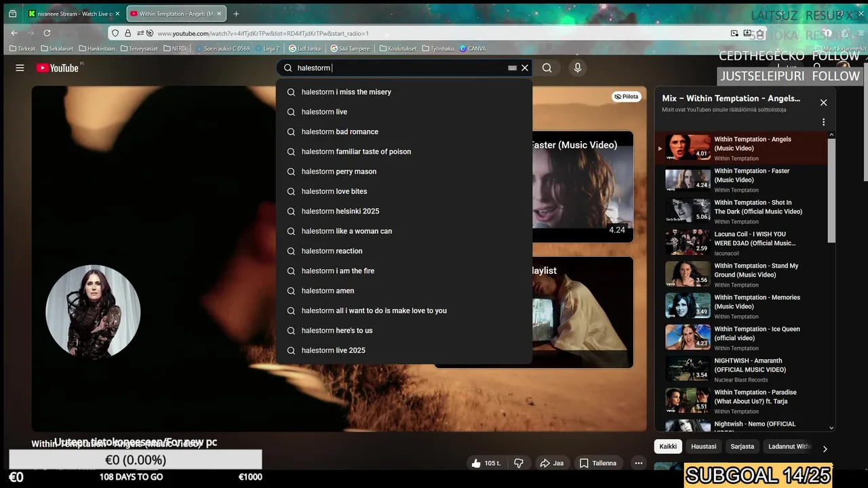Open the Mix playlist three-dot menu

pos(823,122)
